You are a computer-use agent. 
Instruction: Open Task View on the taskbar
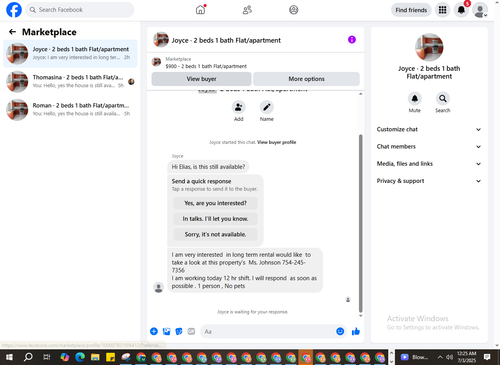[x=47, y=357]
